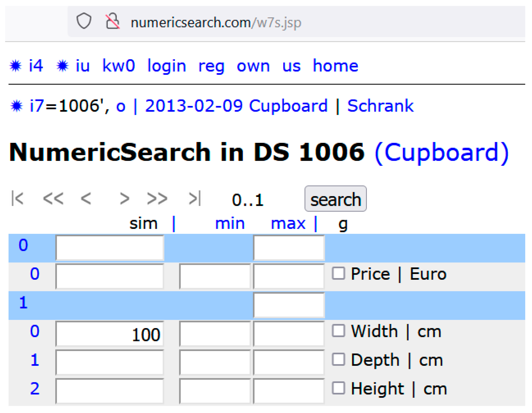Toggle the Depth cm checkbox

pos(338,359)
